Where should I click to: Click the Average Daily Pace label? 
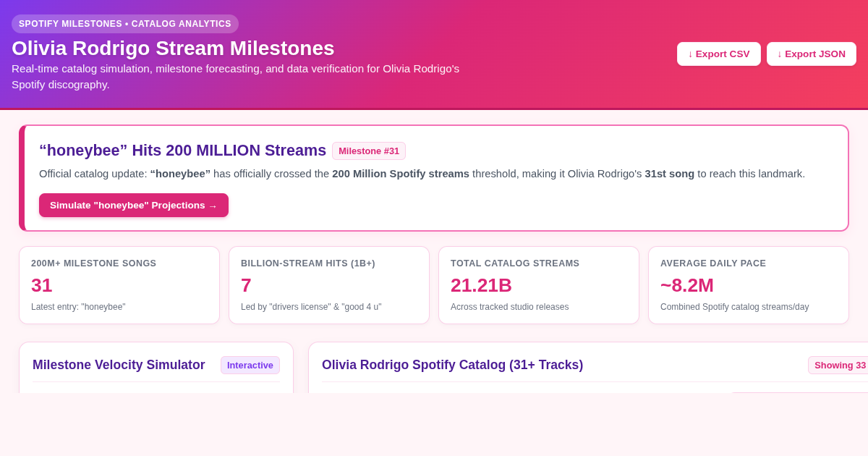(713, 263)
